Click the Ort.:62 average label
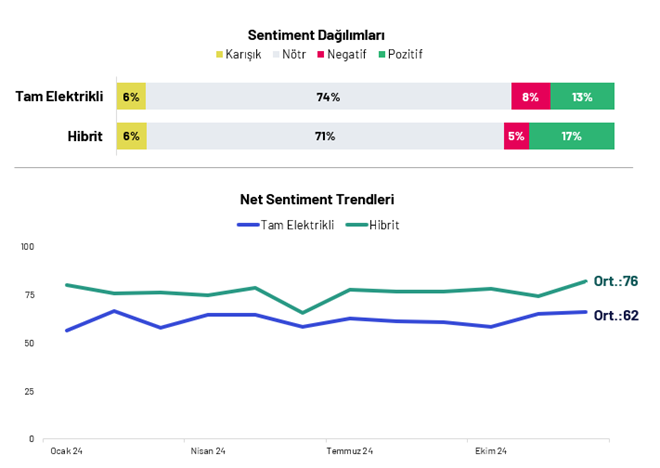The image size is (660, 468). [616, 315]
